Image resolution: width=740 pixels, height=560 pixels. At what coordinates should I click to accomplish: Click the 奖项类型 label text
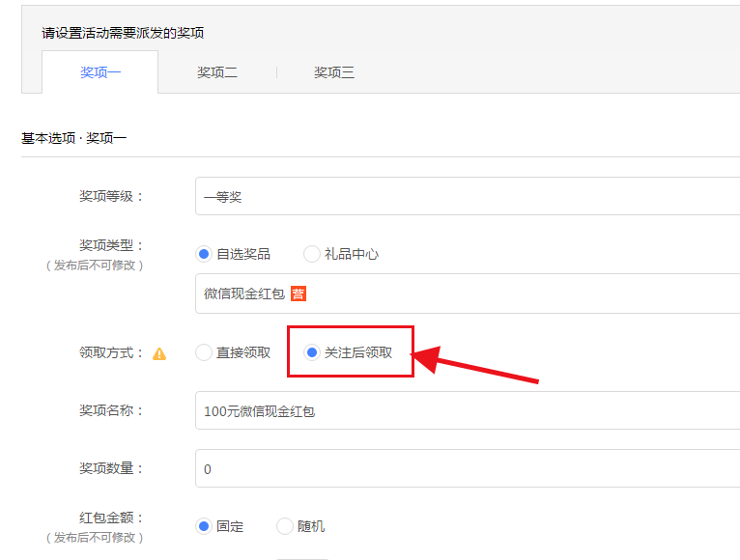click(111, 246)
